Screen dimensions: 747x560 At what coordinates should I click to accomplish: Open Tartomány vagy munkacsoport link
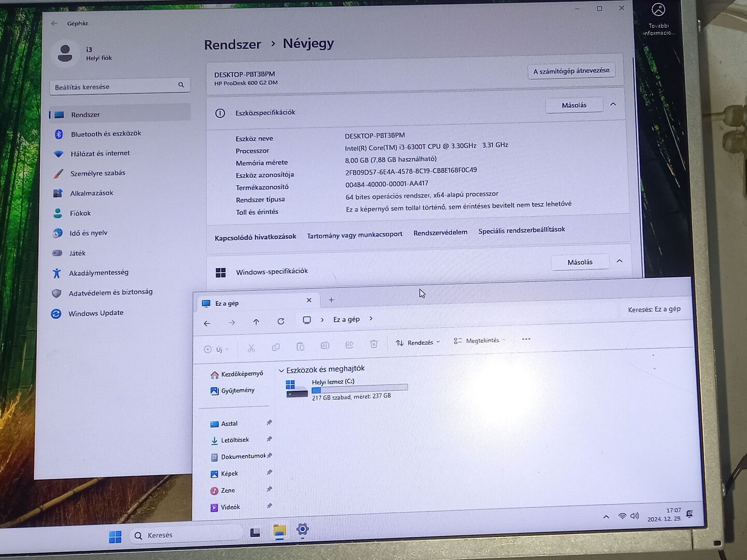pos(355,235)
